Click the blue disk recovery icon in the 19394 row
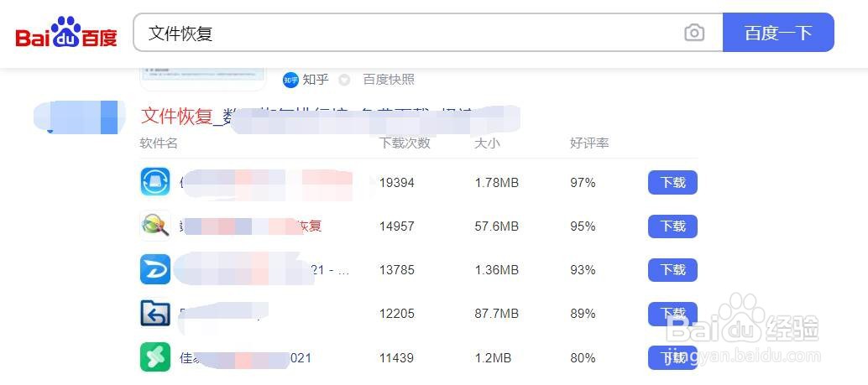This screenshot has width=868, height=385. click(155, 182)
